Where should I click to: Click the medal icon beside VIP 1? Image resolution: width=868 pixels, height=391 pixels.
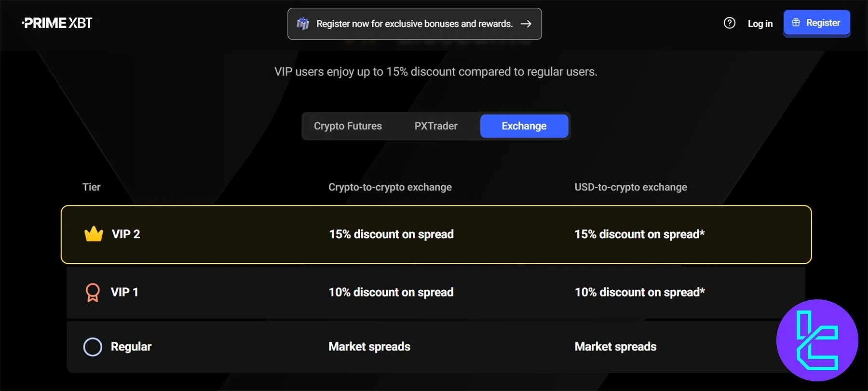tap(93, 292)
